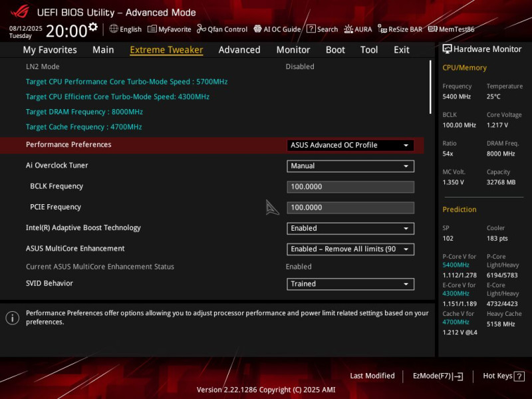Image resolution: width=532 pixels, height=399 pixels.
Task: Click the EzMode exit arrow icon
Action: 458,376
